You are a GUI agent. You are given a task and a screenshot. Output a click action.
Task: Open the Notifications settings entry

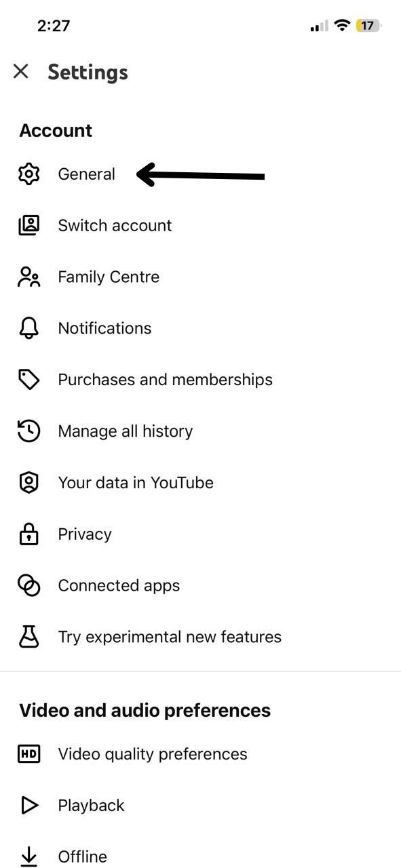coord(104,328)
